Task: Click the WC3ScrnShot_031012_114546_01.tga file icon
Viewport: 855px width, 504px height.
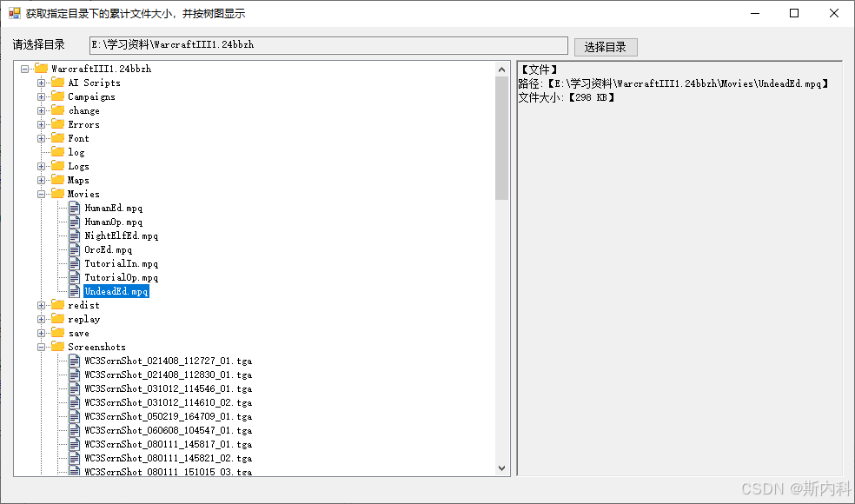Action: (74, 388)
